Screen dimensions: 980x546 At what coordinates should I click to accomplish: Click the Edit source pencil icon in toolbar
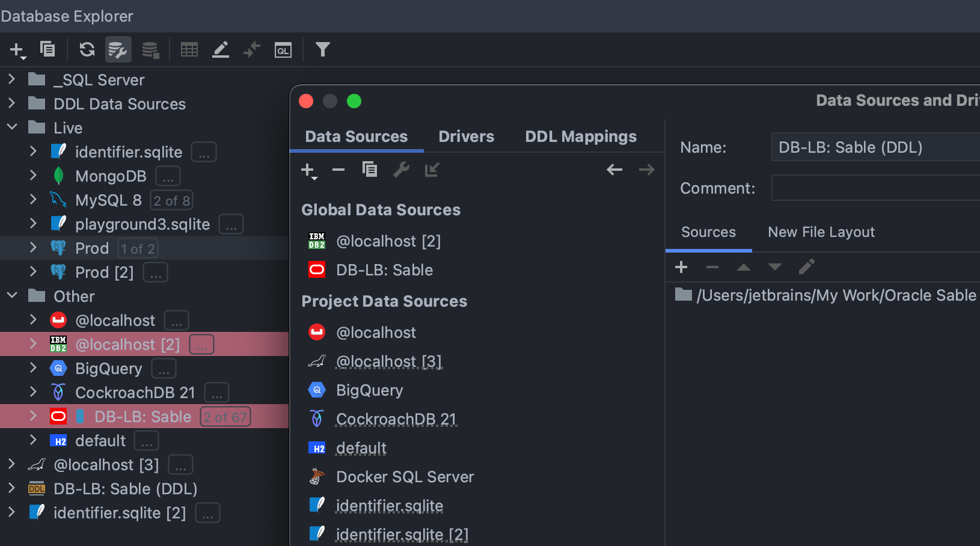tap(221, 49)
